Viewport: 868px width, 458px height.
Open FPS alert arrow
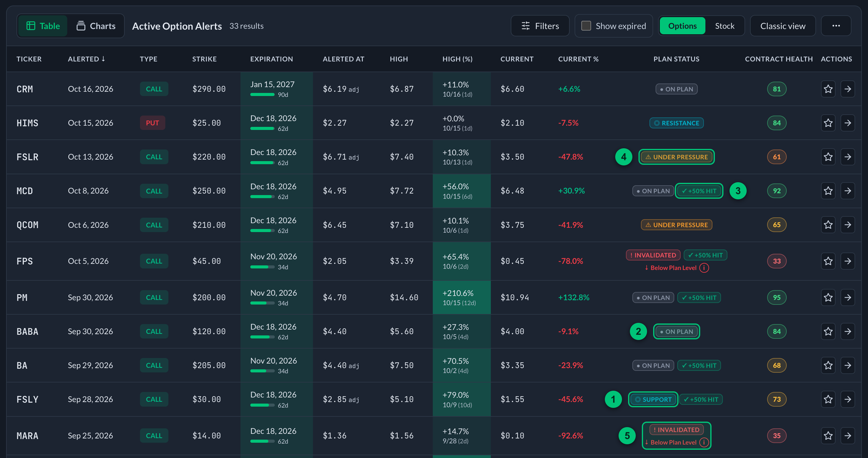(x=848, y=261)
